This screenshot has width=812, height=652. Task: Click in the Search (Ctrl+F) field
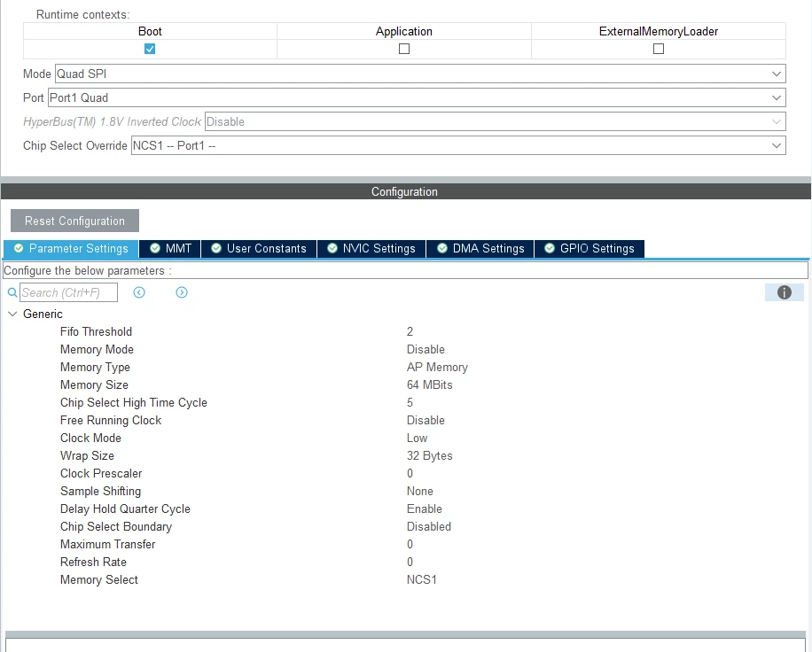(x=68, y=292)
